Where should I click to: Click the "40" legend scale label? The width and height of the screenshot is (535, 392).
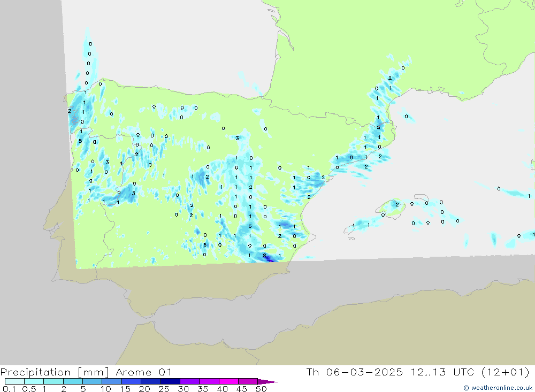point(222,389)
